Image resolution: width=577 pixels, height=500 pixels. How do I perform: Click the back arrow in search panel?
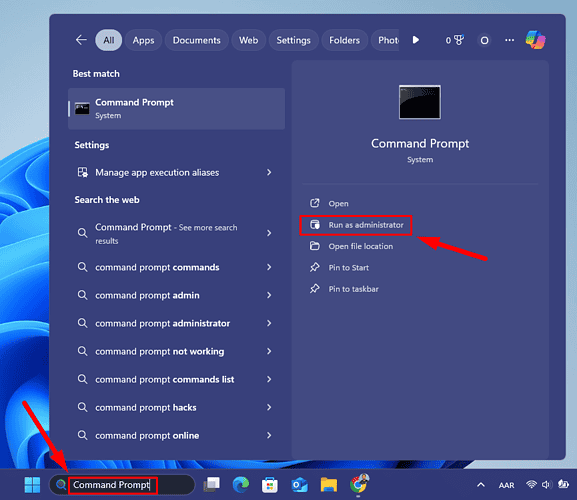pos(81,40)
